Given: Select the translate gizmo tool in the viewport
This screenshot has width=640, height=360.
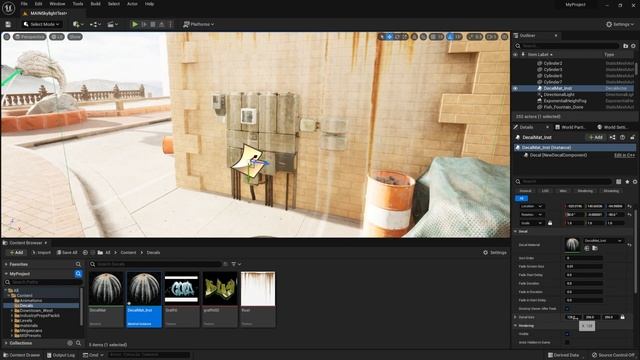Looking at the screenshot, I should 389,37.
